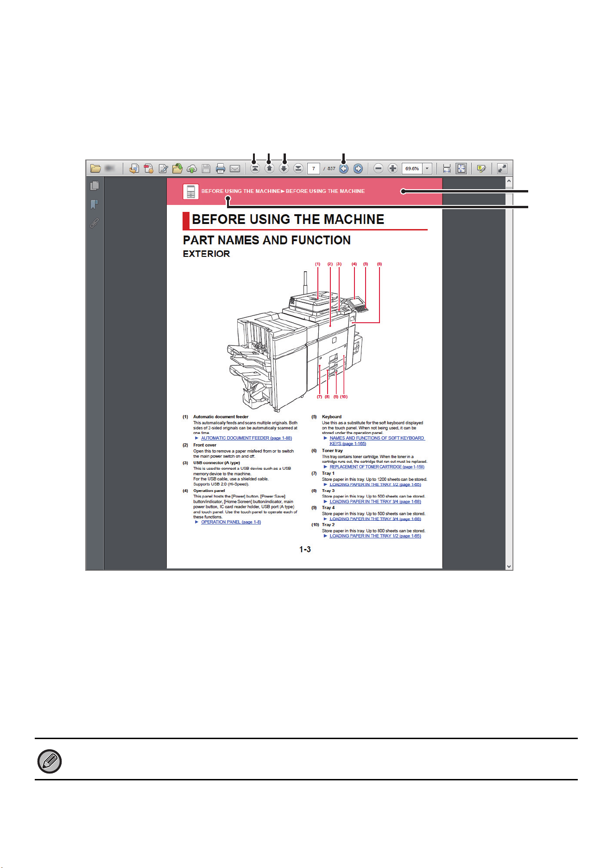Image resolution: width=613 pixels, height=868 pixels.
Task: Click the email envelope icon
Action: 235,169
